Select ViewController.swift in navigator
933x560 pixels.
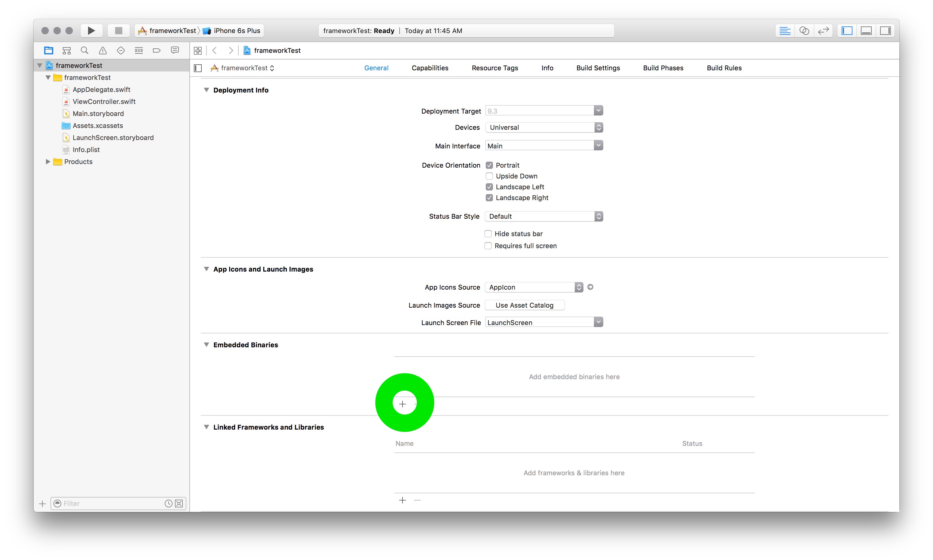pos(104,102)
